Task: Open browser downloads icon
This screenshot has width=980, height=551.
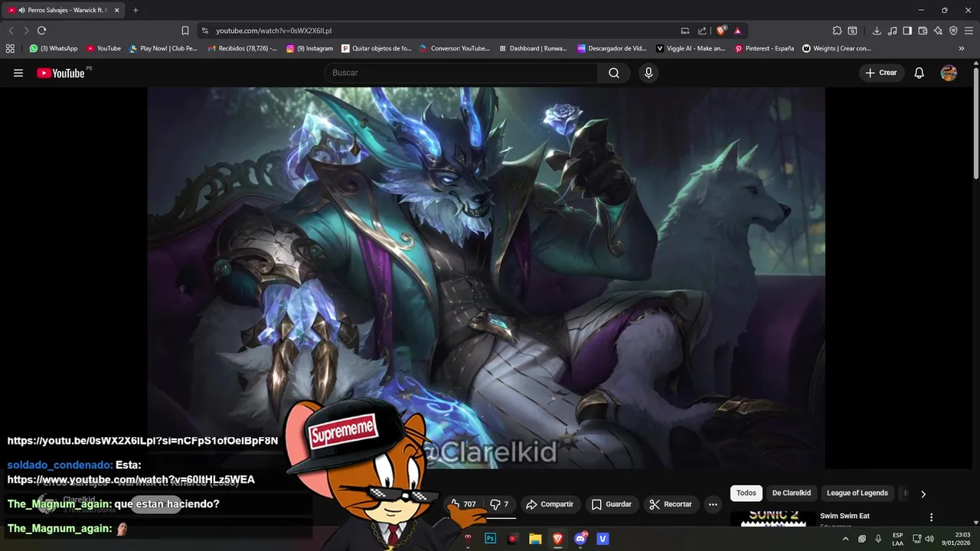Action: (x=877, y=31)
